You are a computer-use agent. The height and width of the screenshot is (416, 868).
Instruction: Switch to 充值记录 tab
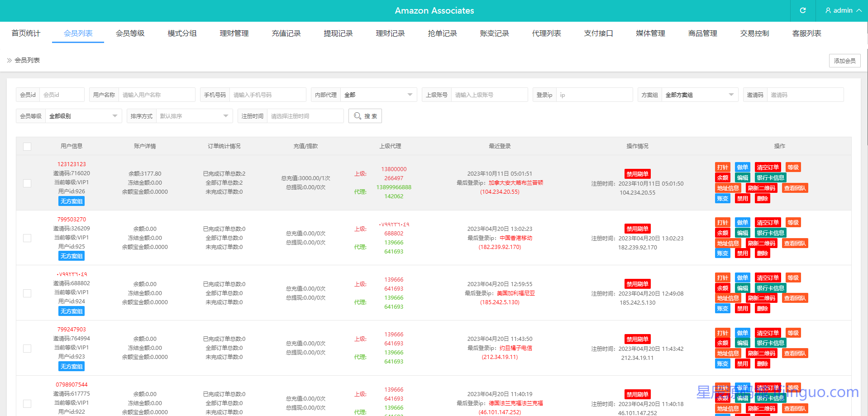[286, 33]
